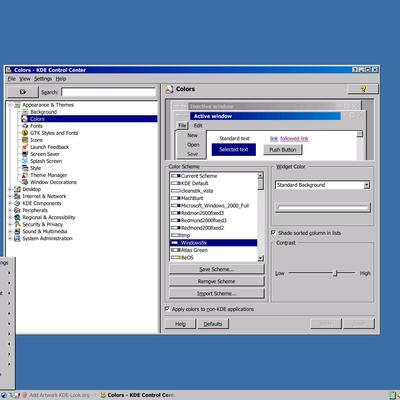Viewport: 400px width, 400px height.
Task: Click the Control Center title bar icon
Action: (x=9, y=70)
